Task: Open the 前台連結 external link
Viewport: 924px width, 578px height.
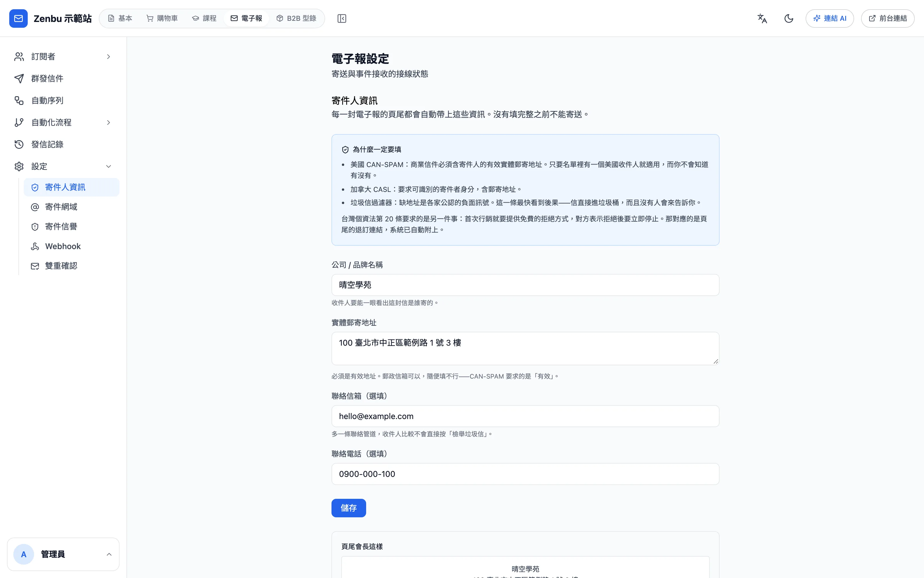Action: coord(888,18)
